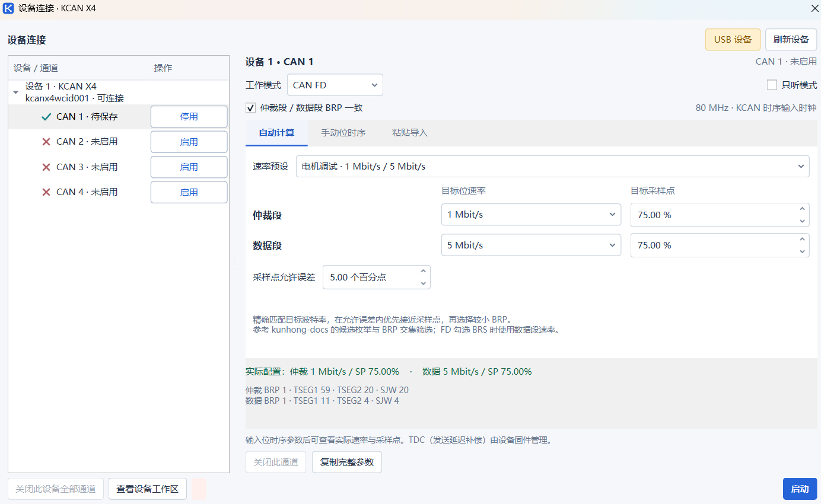Viewport: 821px width, 504px height.
Task: Click the CAN 1 · 未启用 status text
Action: [786, 61]
